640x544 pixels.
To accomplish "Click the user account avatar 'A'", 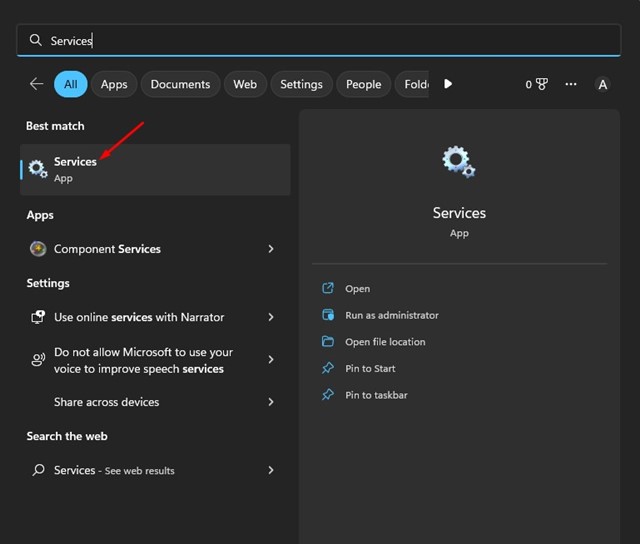I will (x=602, y=85).
